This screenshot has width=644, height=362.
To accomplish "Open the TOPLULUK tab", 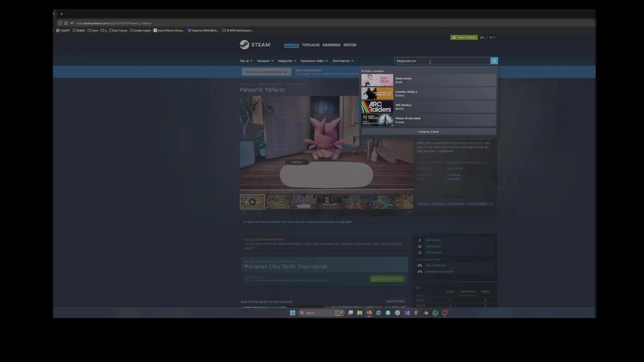I will coord(310,45).
